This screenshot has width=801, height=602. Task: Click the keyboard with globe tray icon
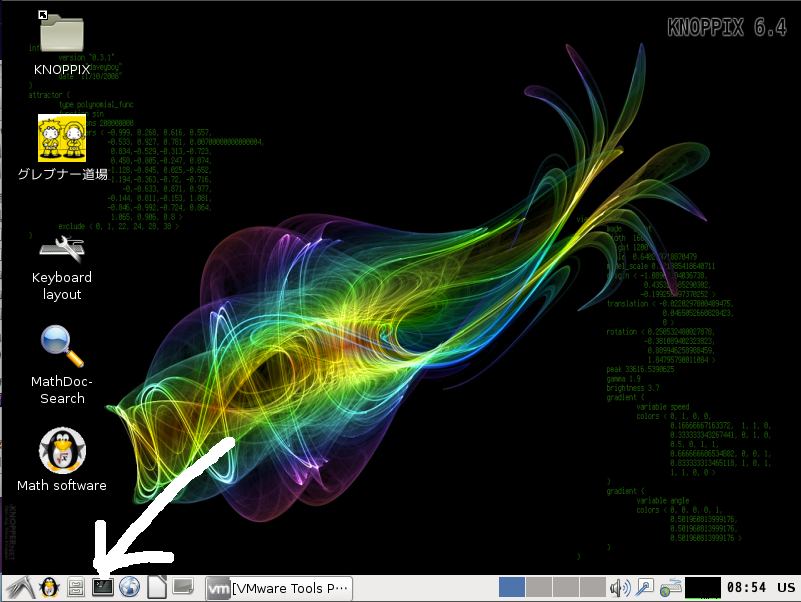(x=670, y=588)
